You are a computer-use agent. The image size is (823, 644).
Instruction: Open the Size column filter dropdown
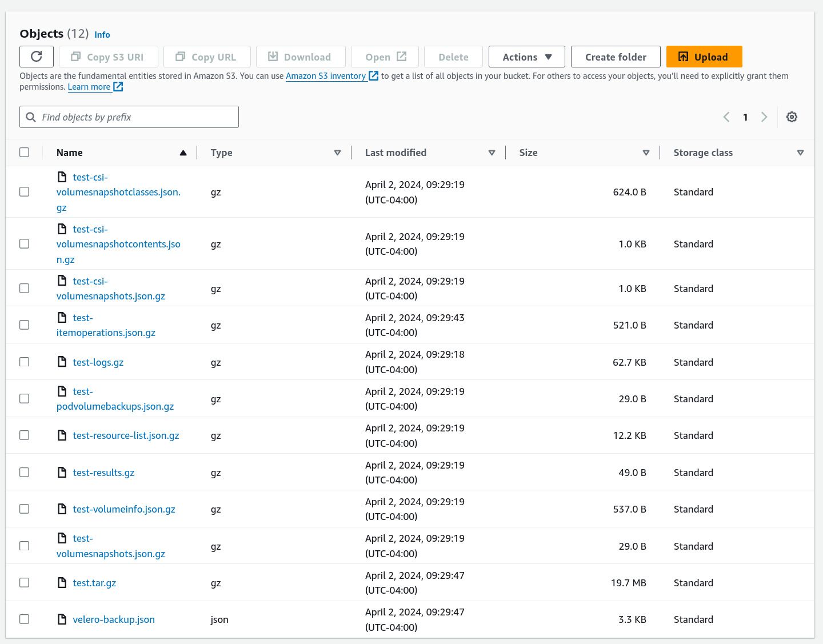(x=646, y=153)
